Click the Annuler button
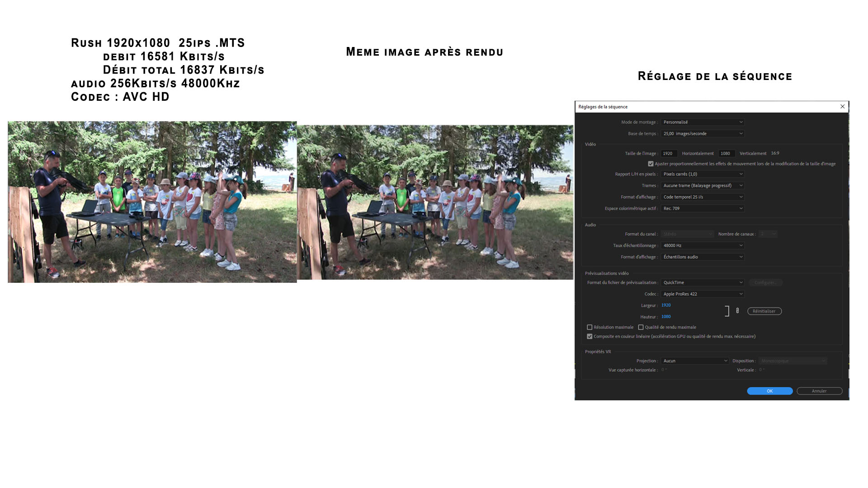 click(819, 391)
